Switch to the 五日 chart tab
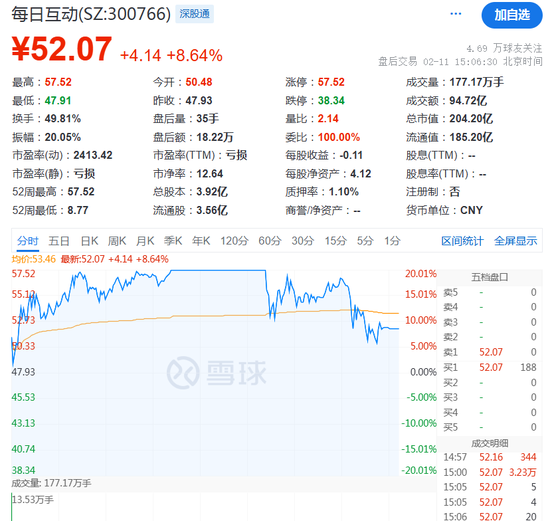 click(59, 241)
